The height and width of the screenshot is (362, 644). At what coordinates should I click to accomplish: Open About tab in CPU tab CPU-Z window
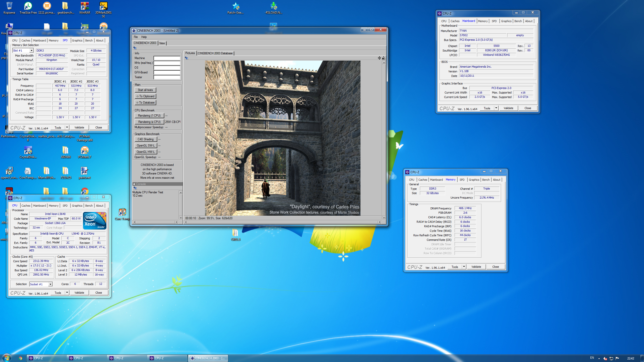(100, 206)
